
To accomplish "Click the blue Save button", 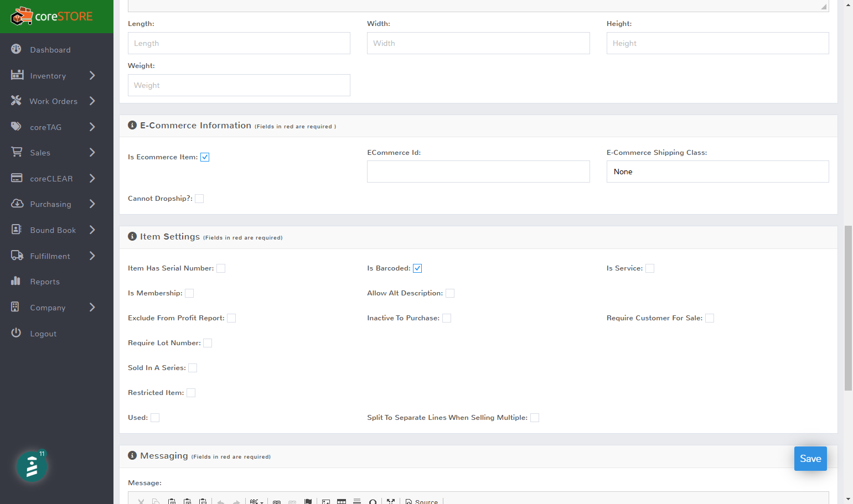I will point(810,459).
